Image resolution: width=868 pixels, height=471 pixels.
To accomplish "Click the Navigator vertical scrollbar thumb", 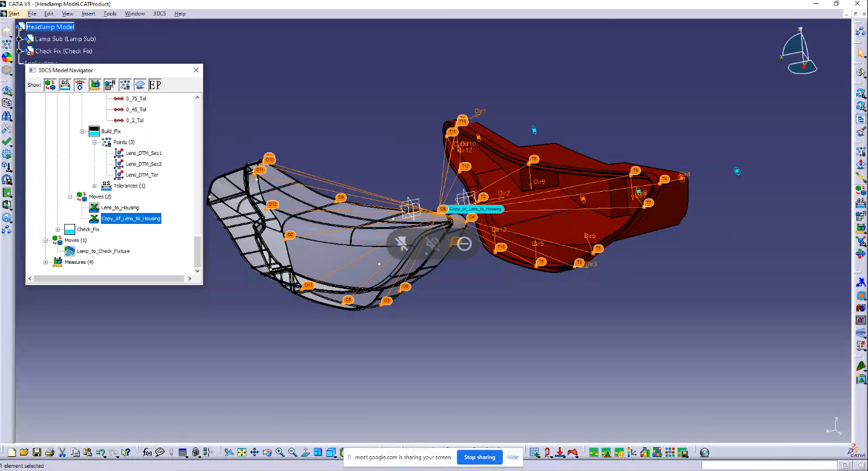I will 197,252.
